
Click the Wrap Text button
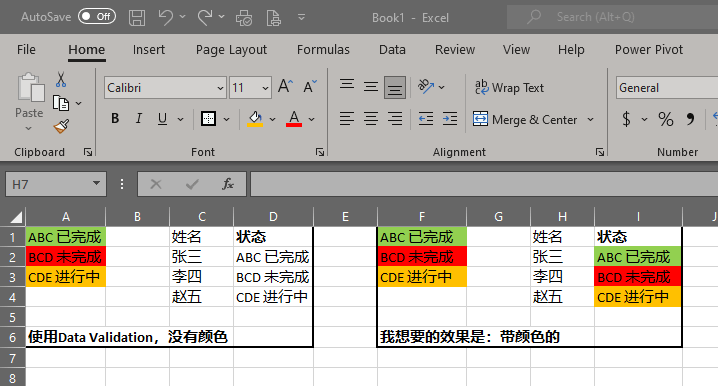click(x=509, y=87)
